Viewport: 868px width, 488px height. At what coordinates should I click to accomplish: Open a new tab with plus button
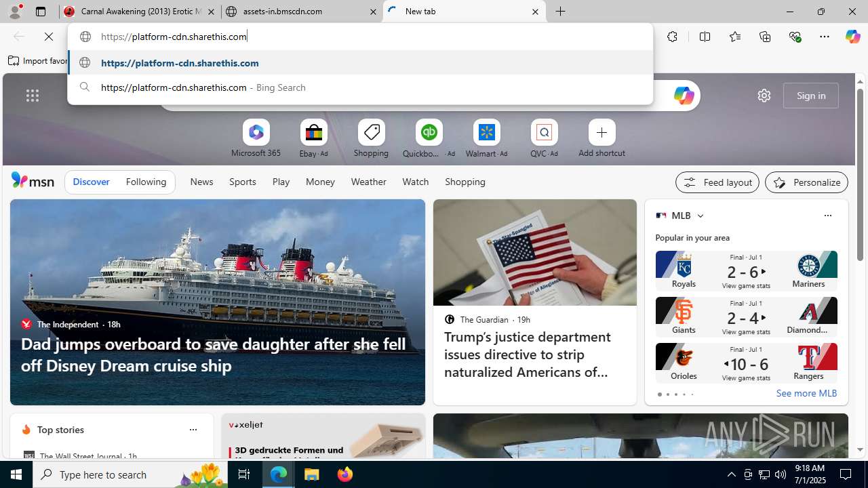[561, 12]
